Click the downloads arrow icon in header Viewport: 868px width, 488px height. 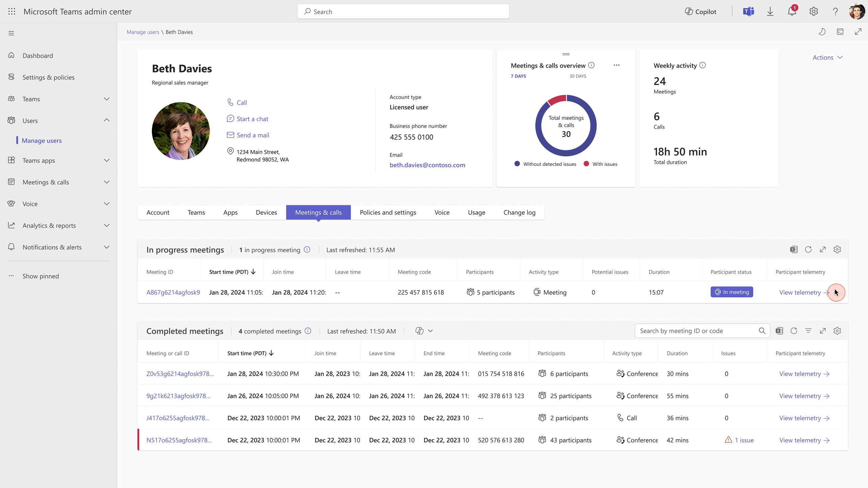770,11
